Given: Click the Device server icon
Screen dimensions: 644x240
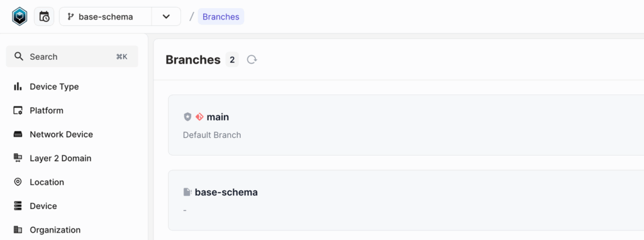Looking at the screenshot, I should (18, 206).
